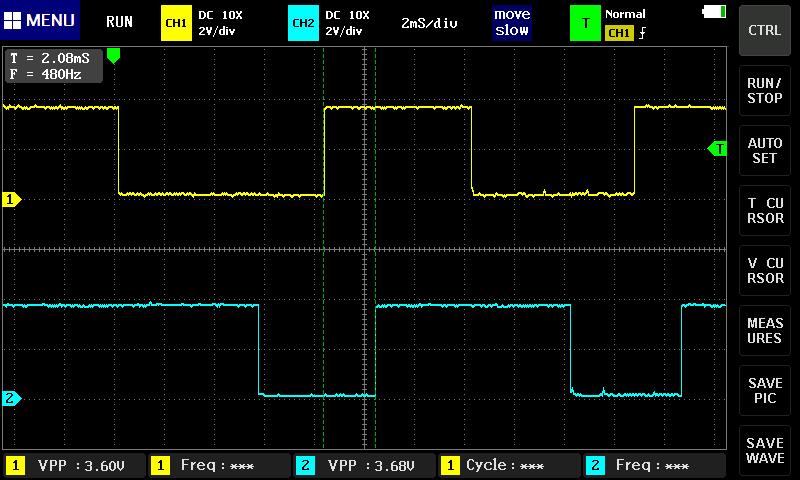Select the left green dashed time cursor
800x480 pixels.
(323, 248)
